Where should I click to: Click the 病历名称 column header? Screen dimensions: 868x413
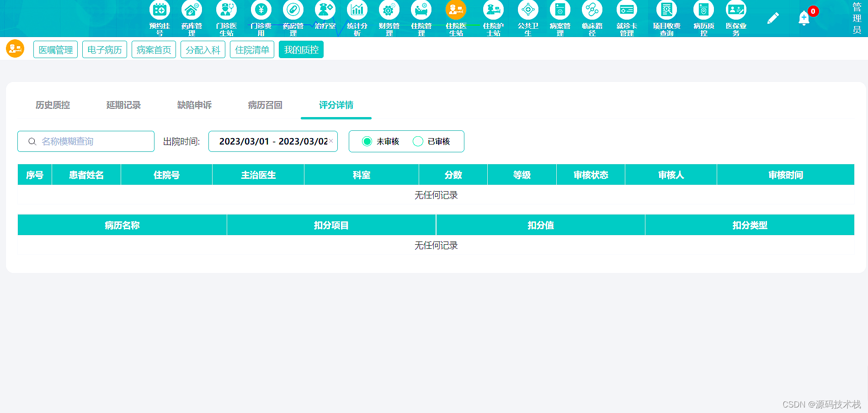[x=122, y=225]
